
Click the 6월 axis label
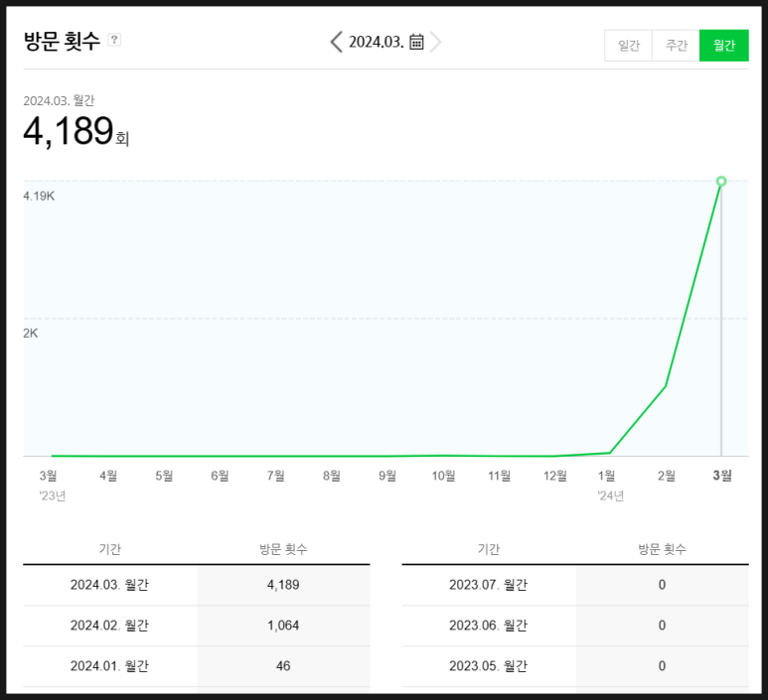tap(220, 476)
